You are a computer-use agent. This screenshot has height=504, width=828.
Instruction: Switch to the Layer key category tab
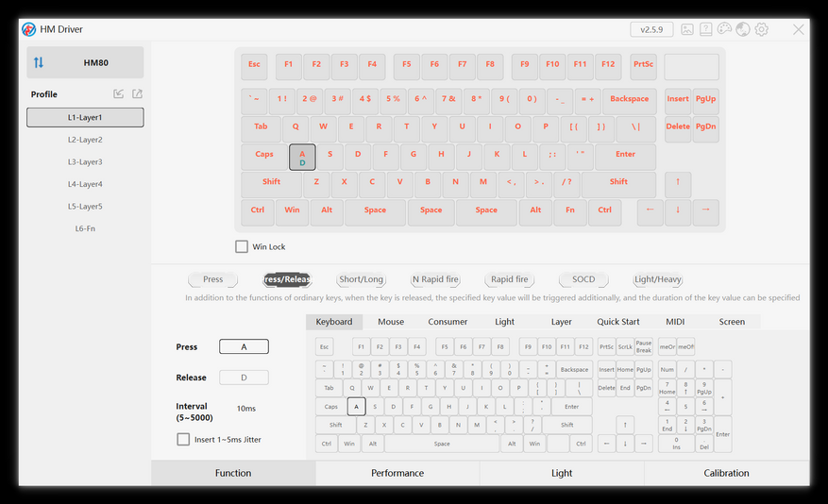[x=562, y=322]
